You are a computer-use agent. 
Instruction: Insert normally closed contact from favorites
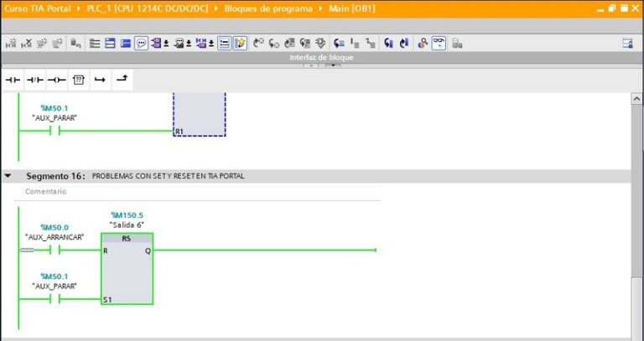35,80
